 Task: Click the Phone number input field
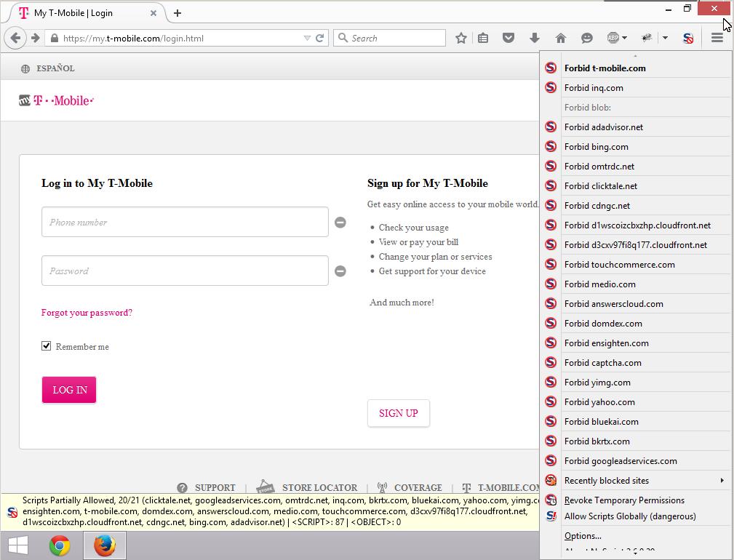point(185,223)
